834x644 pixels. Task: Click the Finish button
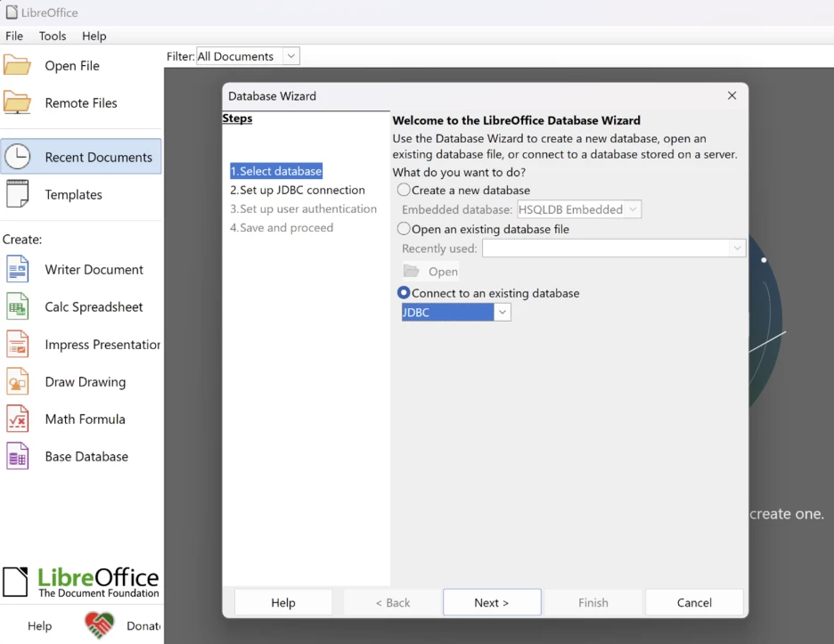[593, 602]
